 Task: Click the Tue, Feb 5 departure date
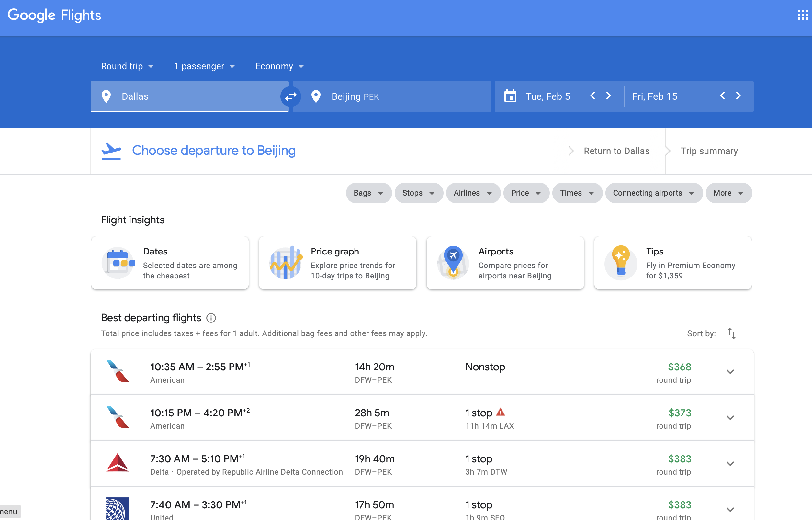tap(547, 96)
